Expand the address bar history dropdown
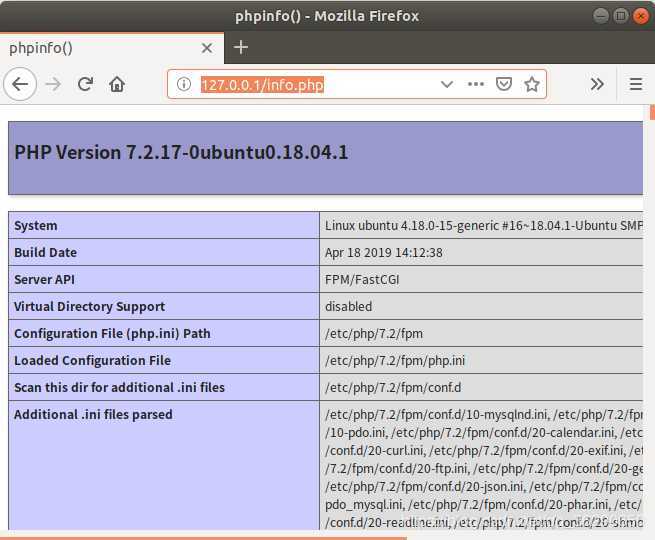The height and width of the screenshot is (540, 655). pos(447,84)
